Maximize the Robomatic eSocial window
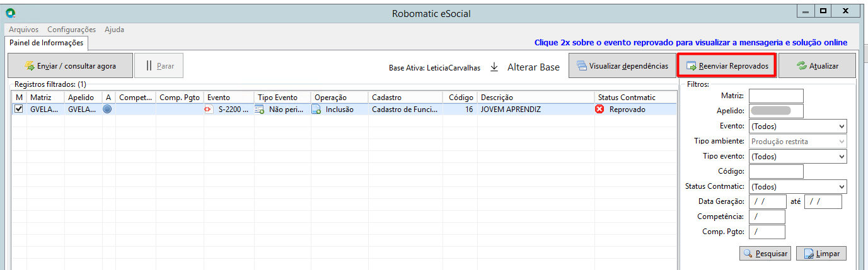Image resolution: width=868 pixels, height=270 pixels. pos(823,12)
